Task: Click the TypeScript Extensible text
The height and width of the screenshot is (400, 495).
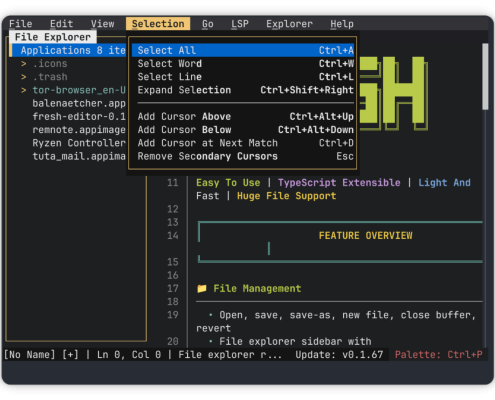Action: (x=339, y=183)
